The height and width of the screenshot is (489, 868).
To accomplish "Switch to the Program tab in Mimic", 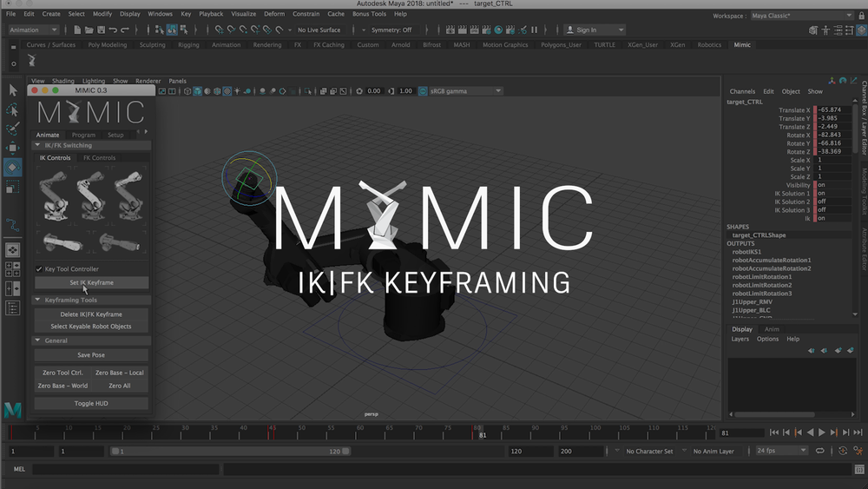I will click(83, 135).
